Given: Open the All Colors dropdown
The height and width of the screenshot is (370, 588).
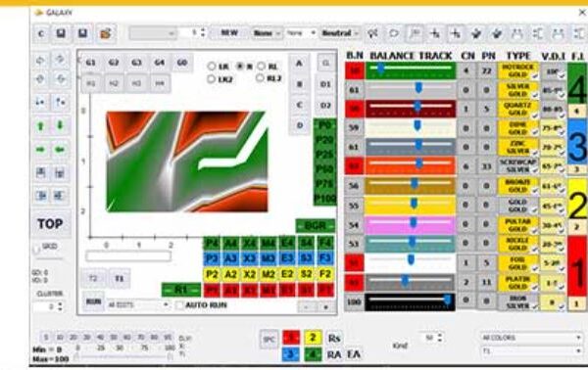Looking at the screenshot, I should [x=531, y=338].
